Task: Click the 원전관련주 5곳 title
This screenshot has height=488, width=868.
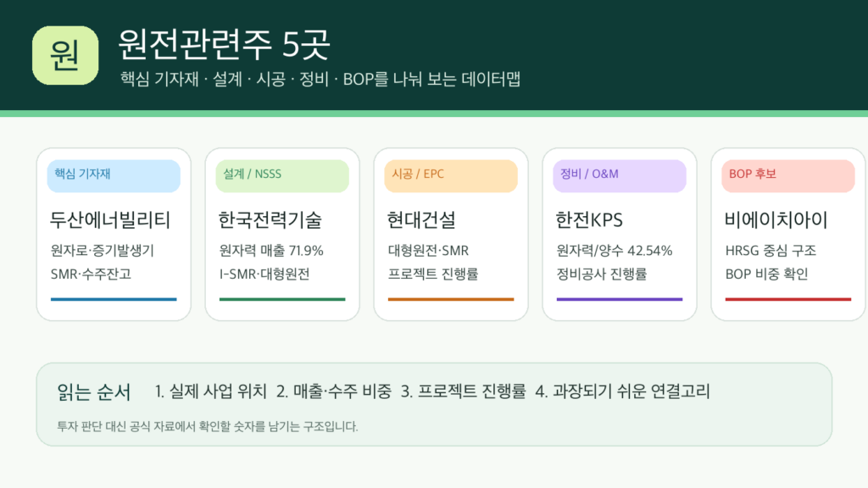Action: 224,44
